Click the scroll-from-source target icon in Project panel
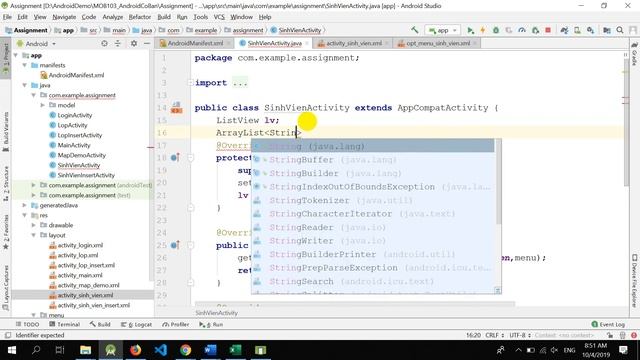The width and height of the screenshot is (640, 360). click(104, 43)
